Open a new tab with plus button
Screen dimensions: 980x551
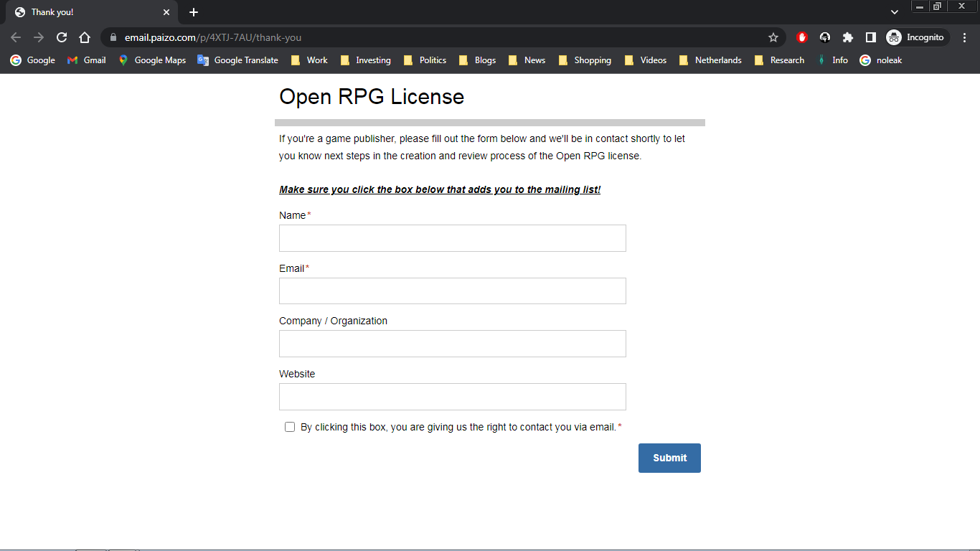click(194, 12)
